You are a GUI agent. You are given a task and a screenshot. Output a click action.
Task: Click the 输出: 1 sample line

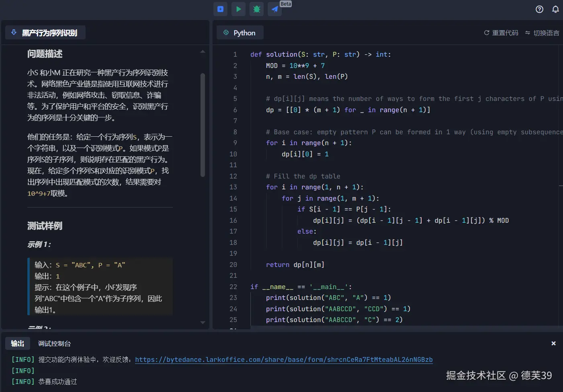pos(47,276)
